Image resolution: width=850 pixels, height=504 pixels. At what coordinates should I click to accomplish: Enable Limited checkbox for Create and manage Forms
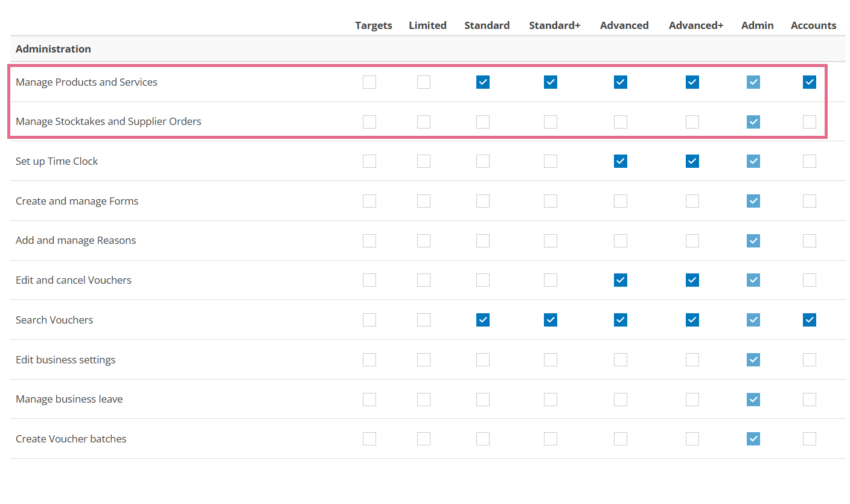(423, 200)
